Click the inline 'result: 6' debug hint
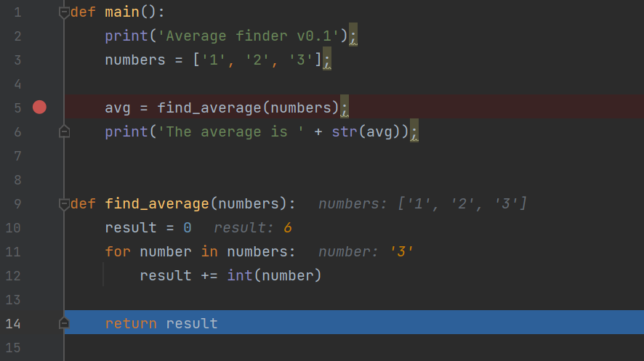This screenshot has height=361, width=644. click(x=252, y=228)
